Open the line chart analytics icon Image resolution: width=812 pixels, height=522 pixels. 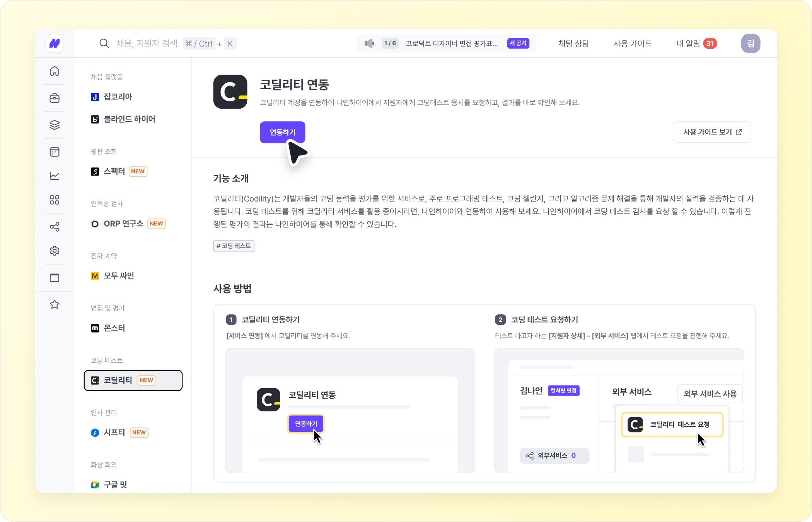pos(55,176)
